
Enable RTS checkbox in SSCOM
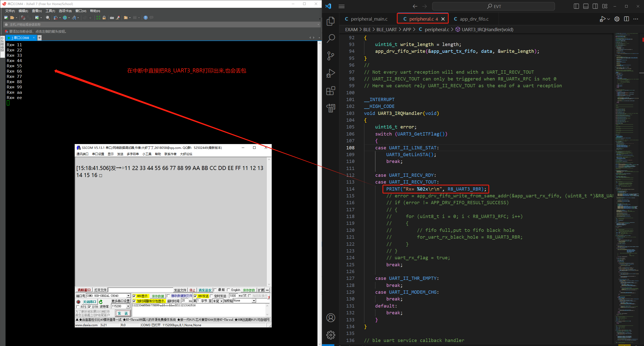(x=78, y=307)
